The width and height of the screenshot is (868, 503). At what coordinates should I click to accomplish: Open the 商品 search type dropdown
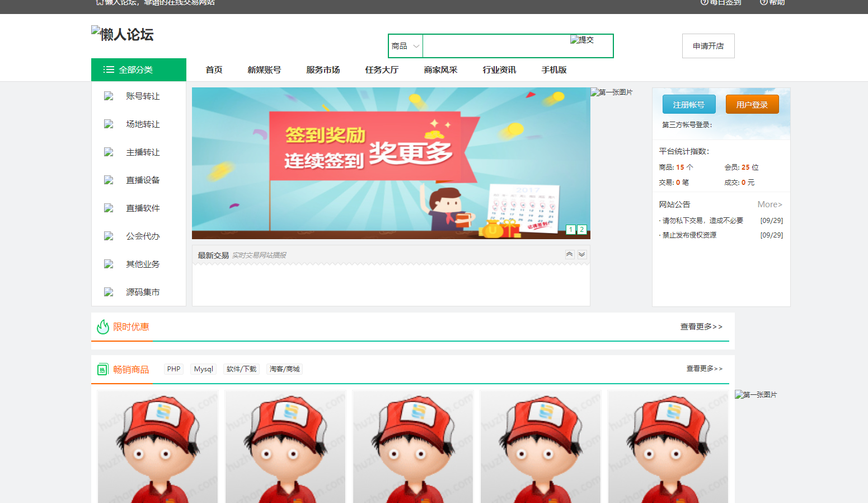coord(405,46)
